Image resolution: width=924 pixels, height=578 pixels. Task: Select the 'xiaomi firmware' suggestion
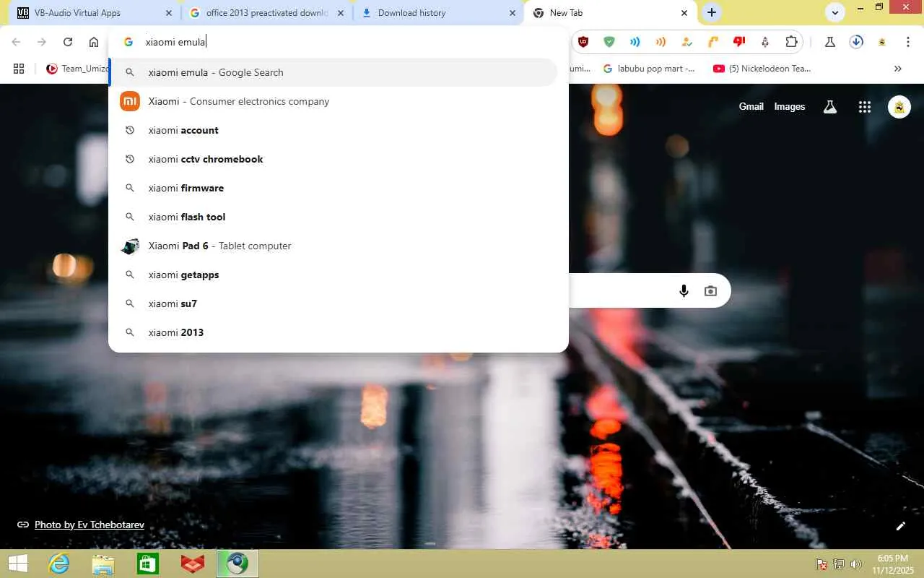[334, 188]
